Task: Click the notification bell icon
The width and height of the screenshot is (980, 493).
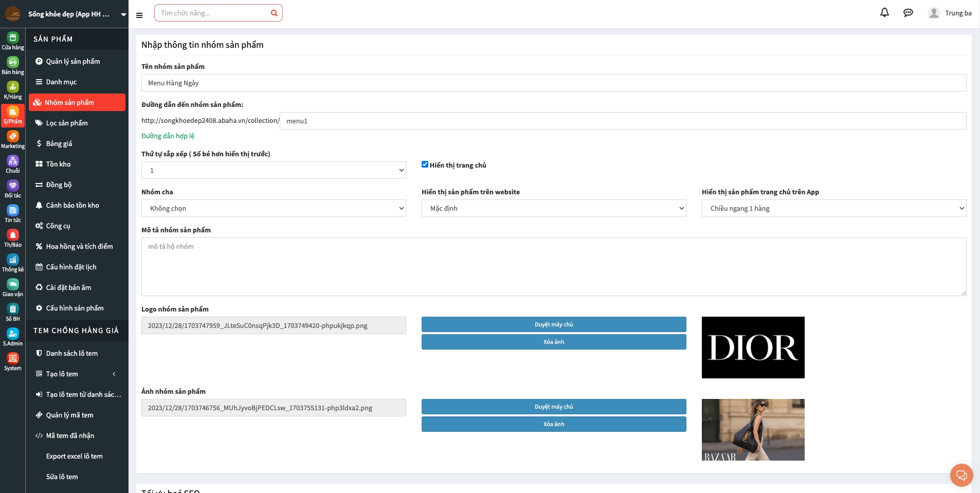Action: click(x=884, y=13)
